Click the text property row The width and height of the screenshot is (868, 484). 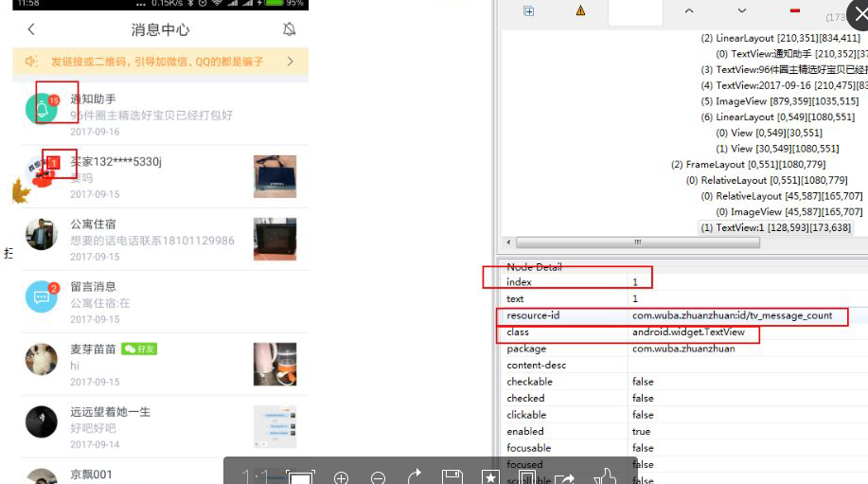(x=683, y=298)
